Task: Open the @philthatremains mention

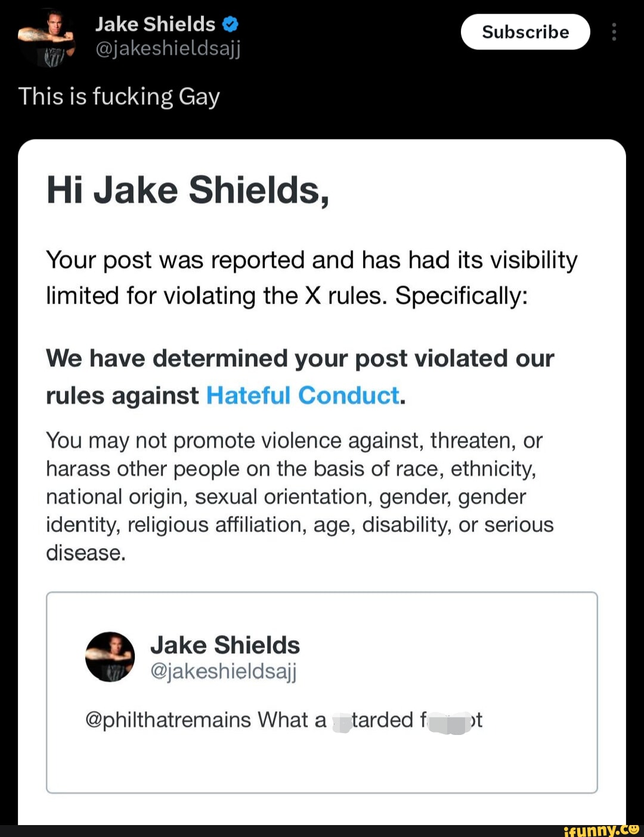Action: pos(168,719)
